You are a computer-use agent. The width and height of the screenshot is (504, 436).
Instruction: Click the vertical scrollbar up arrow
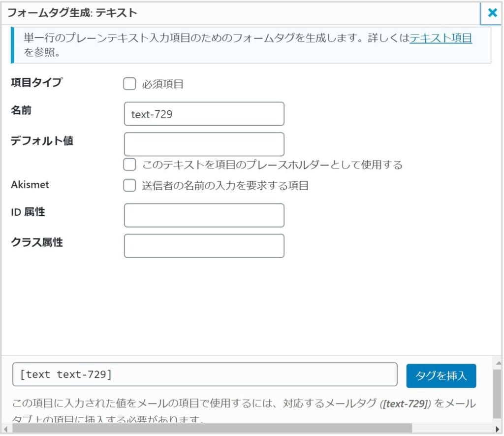[x=498, y=364]
